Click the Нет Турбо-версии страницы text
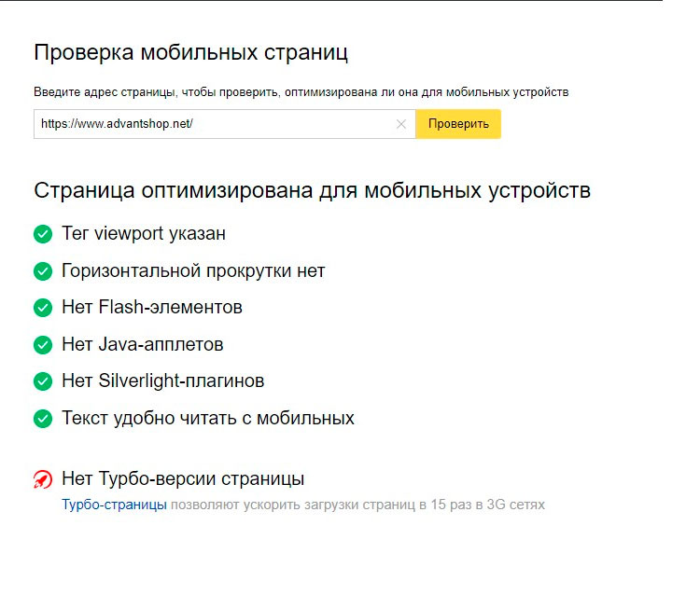The image size is (700, 595). click(x=183, y=479)
